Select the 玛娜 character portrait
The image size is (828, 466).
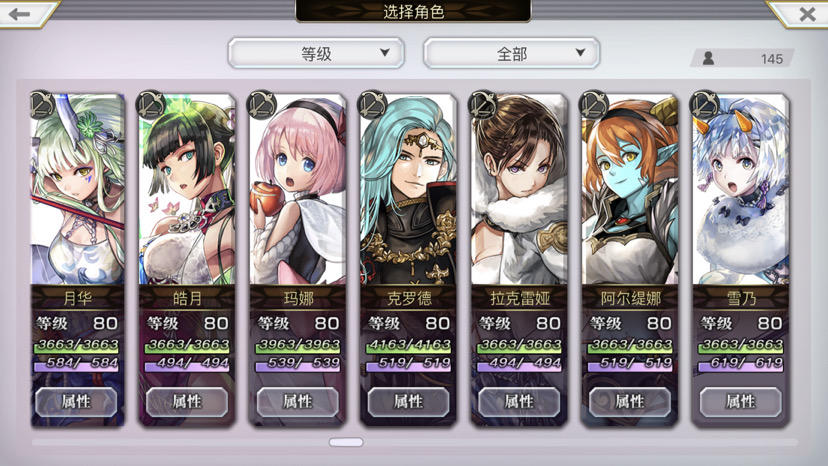(298, 190)
